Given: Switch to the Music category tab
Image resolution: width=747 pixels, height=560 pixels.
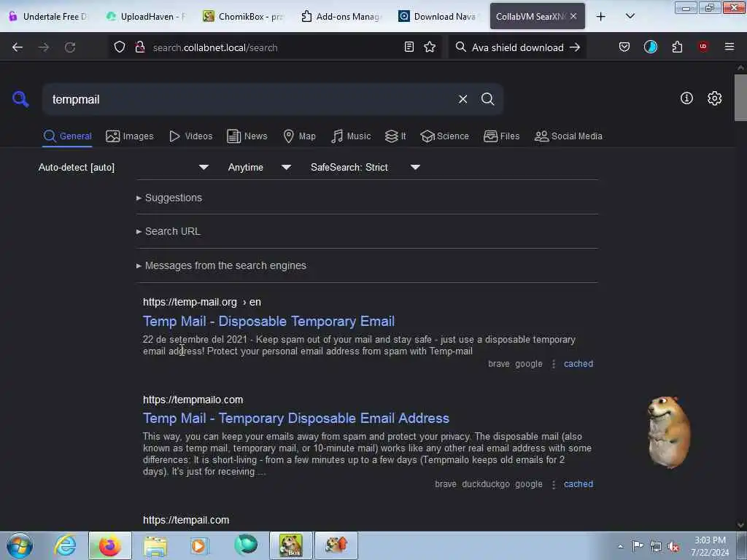Looking at the screenshot, I should 351,136.
